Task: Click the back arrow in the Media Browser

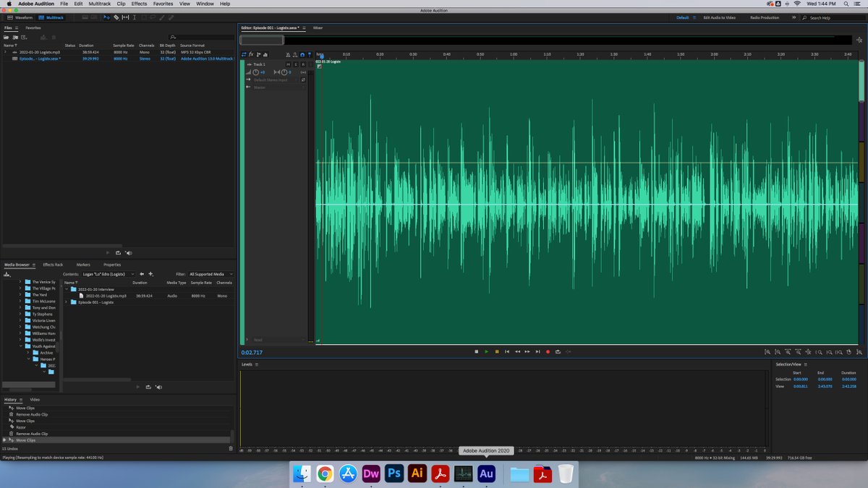Action: click(141, 274)
